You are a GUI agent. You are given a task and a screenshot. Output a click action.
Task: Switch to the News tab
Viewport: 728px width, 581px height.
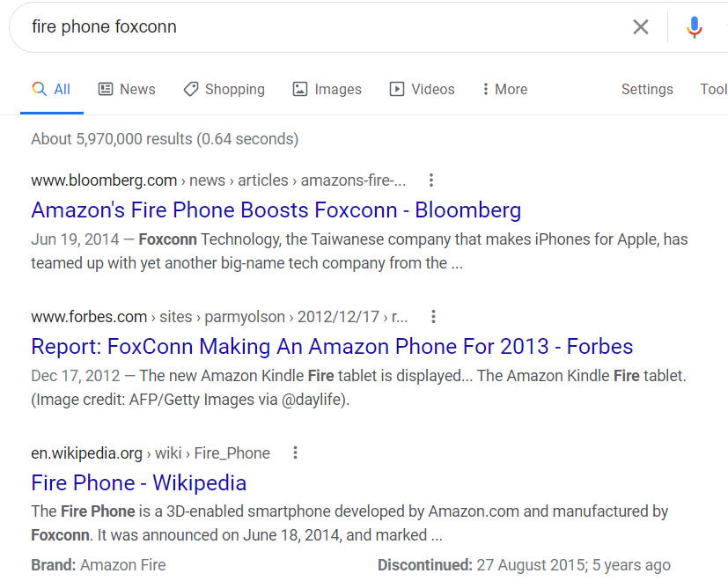(127, 89)
